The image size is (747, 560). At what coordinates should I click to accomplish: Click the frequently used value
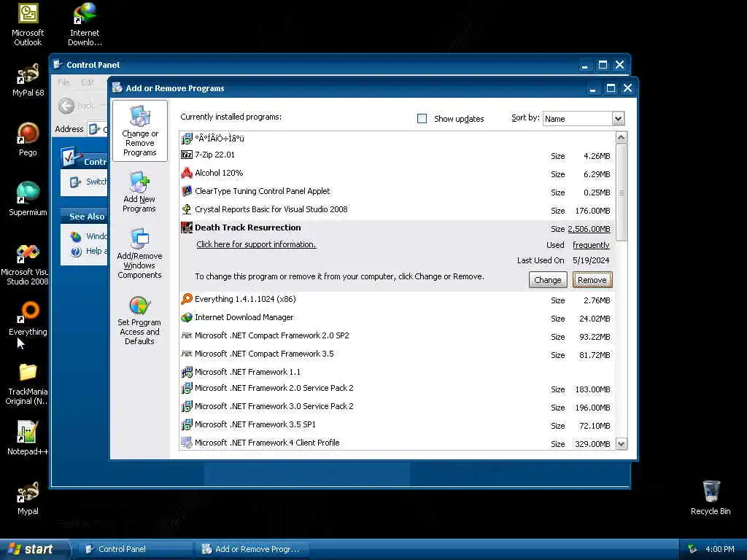(x=591, y=245)
